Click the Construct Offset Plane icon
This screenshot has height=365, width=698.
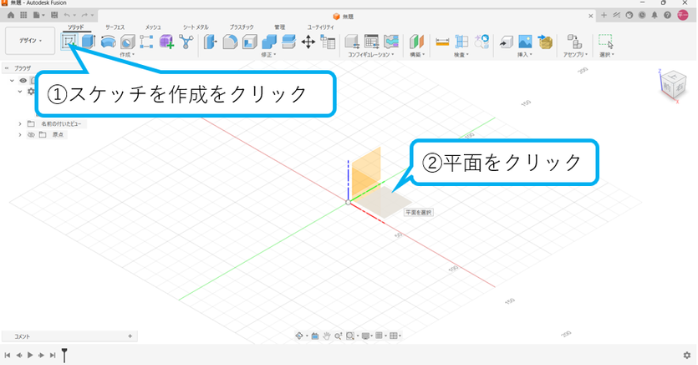417,42
